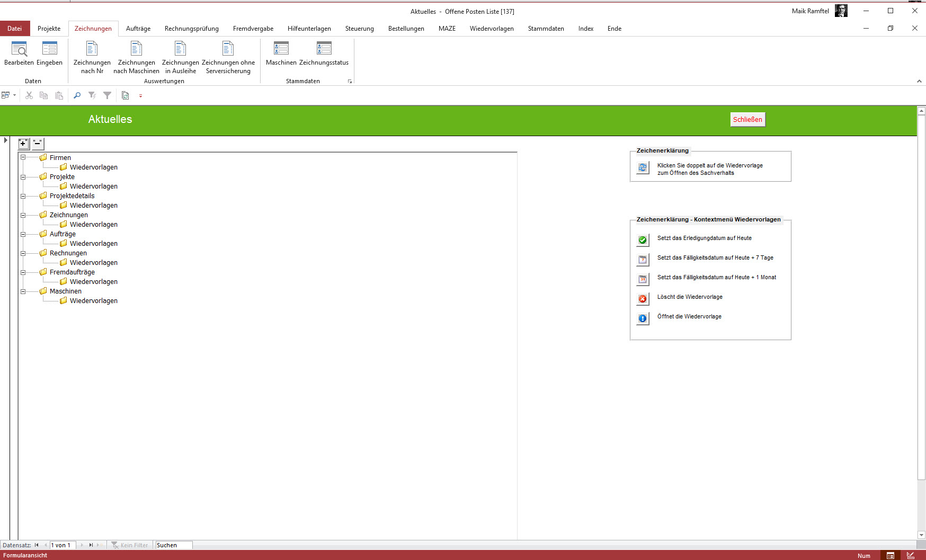
Task: Click the plus 1 Monat calendar icon
Action: click(643, 279)
